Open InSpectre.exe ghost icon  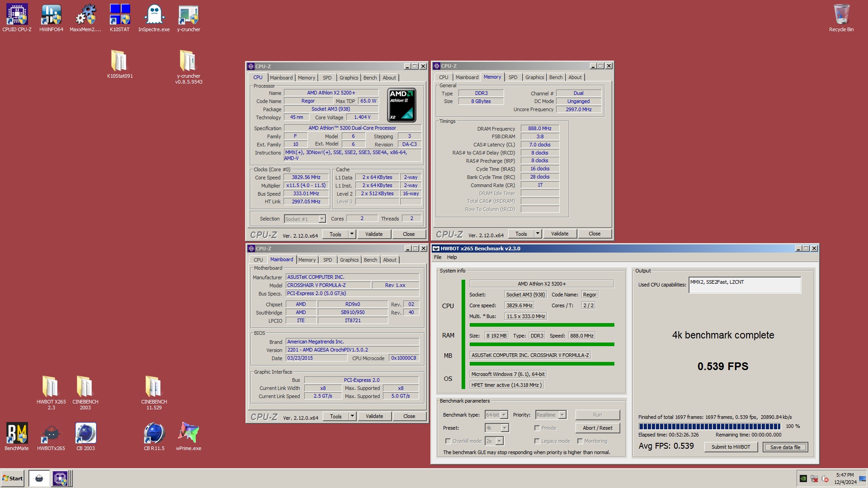(154, 18)
